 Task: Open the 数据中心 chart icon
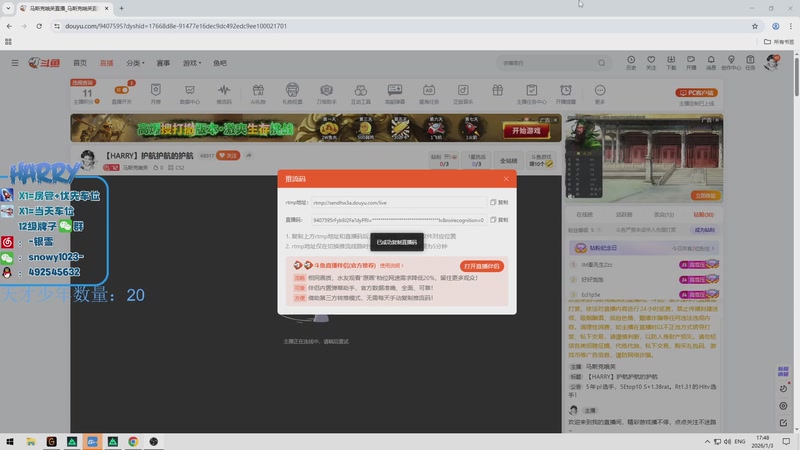(x=190, y=93)
